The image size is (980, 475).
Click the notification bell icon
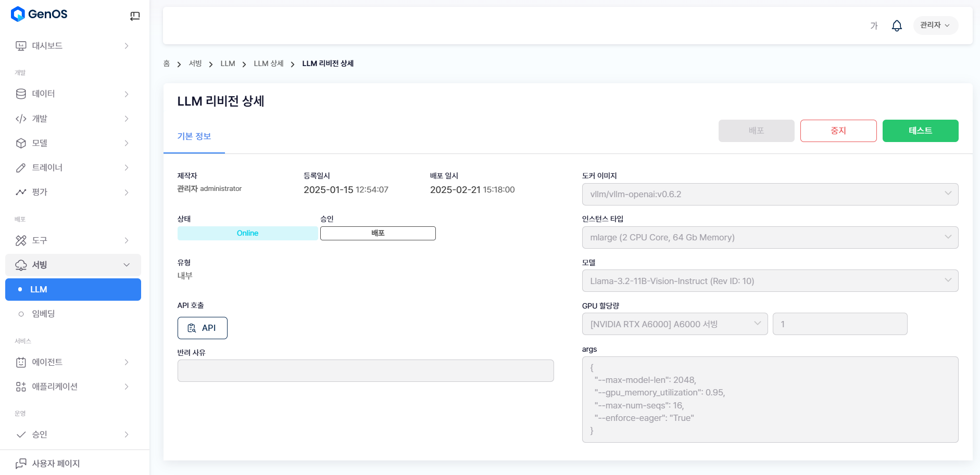(x=897, y=25)
